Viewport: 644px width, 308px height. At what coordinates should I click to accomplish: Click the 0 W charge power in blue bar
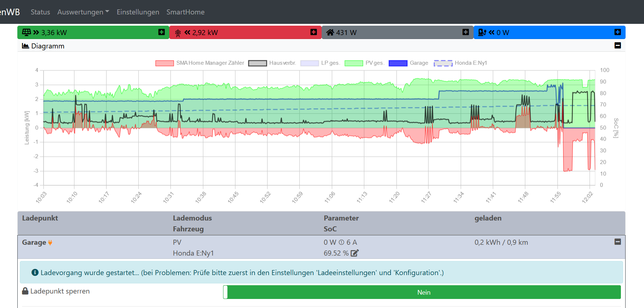[503, 33]
